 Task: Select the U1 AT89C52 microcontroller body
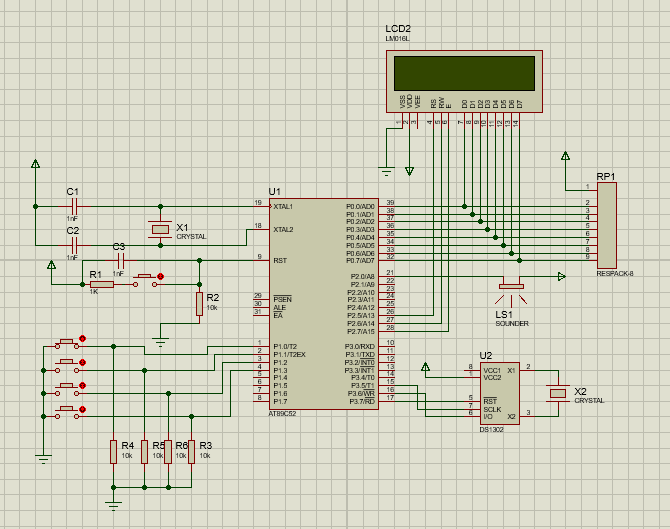(x=323, y=304)
